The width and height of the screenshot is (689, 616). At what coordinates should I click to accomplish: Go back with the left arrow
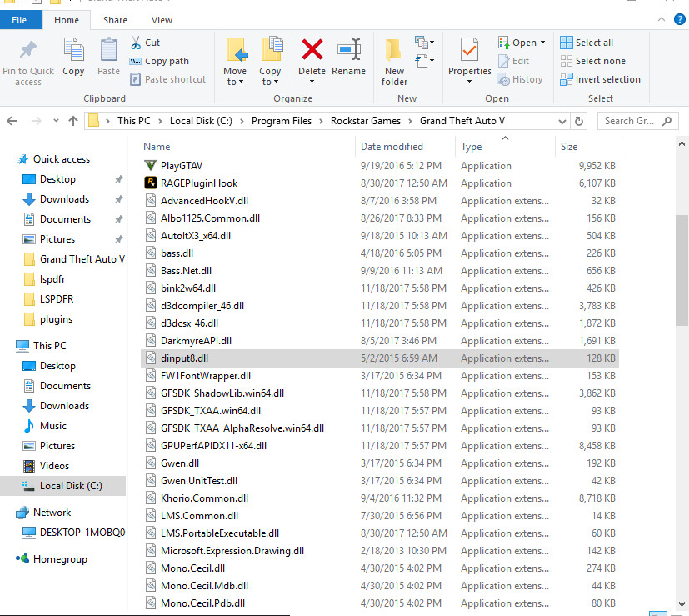(x=12, y=121)
